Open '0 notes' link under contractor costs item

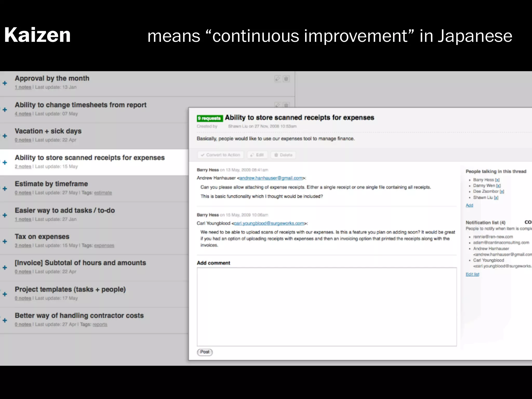point(23,324)
